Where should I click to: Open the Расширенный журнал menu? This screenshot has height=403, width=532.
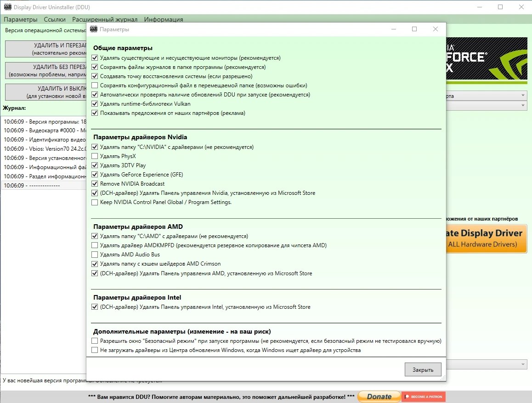pyautogui.click(x=105, y=19)
